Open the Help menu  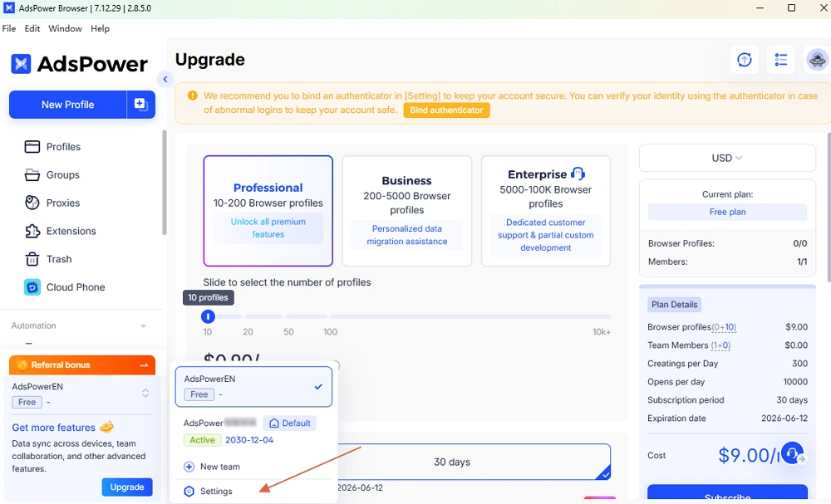(x=101, y=28)
